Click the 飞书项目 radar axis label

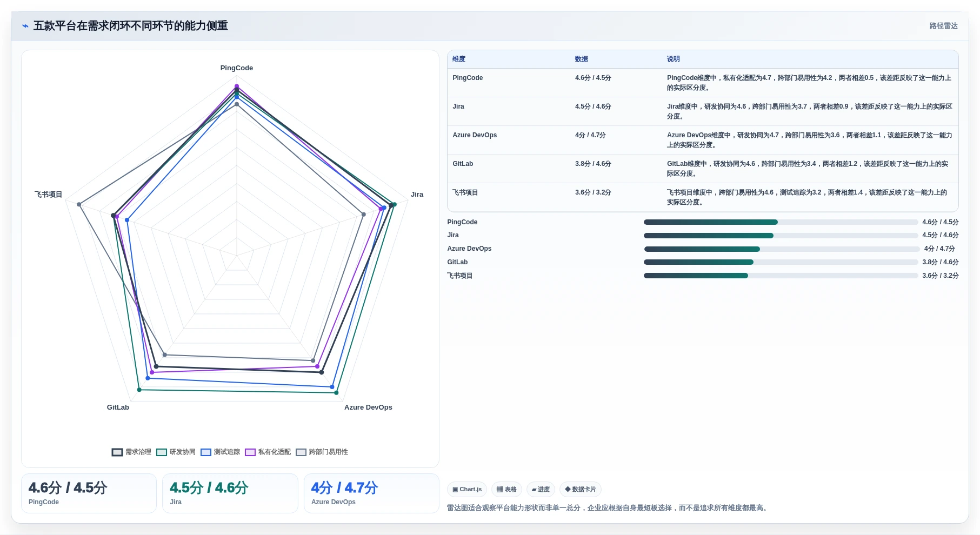click(x=48, y=195)
